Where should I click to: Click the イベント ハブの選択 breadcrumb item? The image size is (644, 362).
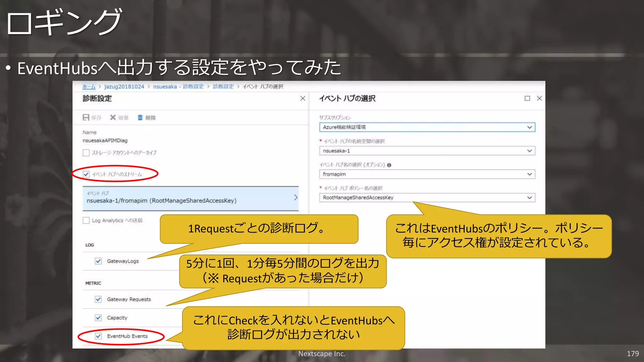[263, 86]
